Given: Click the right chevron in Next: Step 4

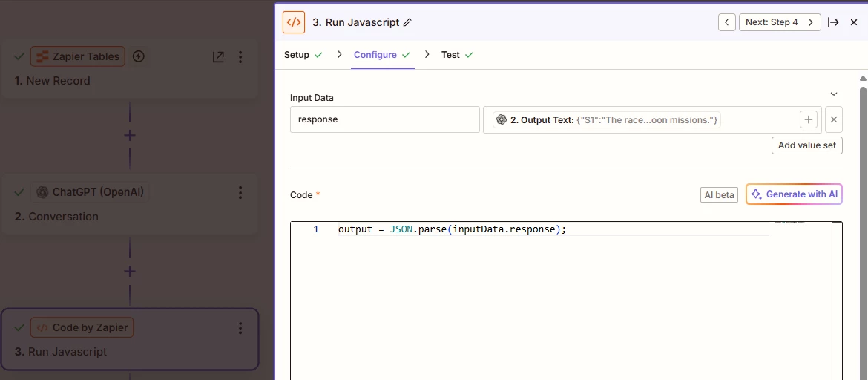Looking at the screenshot, I should (x=811, y=23).
